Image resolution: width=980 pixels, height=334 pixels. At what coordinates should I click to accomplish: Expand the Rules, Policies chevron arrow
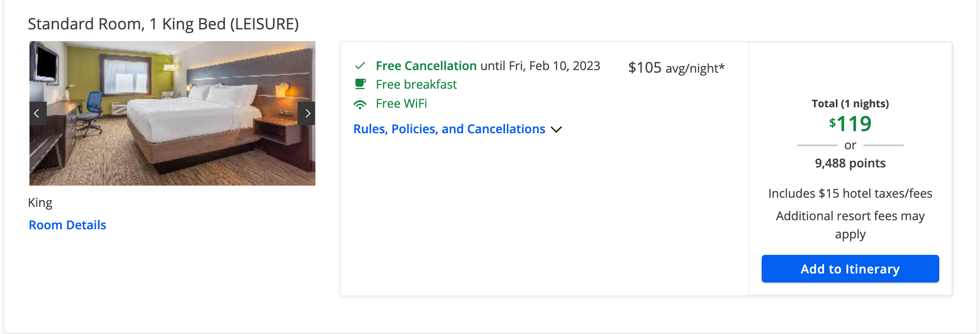[x=556, y=129]
